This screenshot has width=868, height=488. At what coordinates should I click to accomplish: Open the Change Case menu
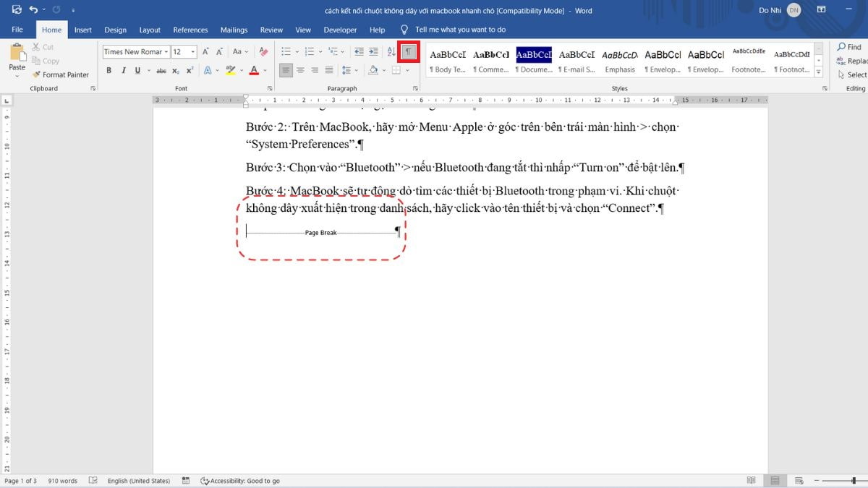point(239,51)
